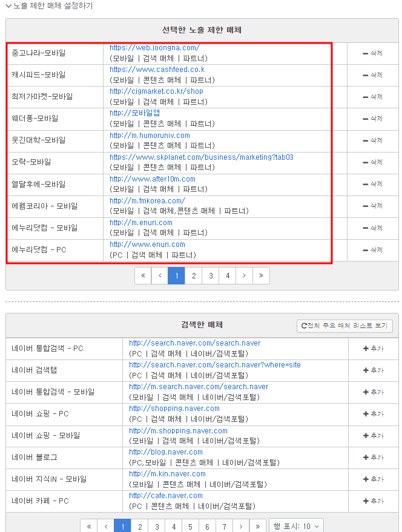Remove 최저가마켓-모바일 with its 삭제 button
Screen dimensions: 402x532
click(x=372, y=97)
